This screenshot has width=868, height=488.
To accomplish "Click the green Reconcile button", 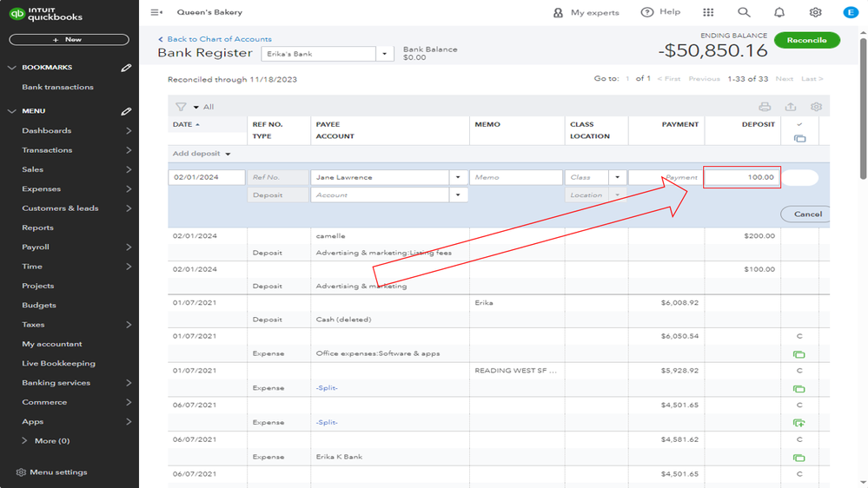I will pos(806,40).
